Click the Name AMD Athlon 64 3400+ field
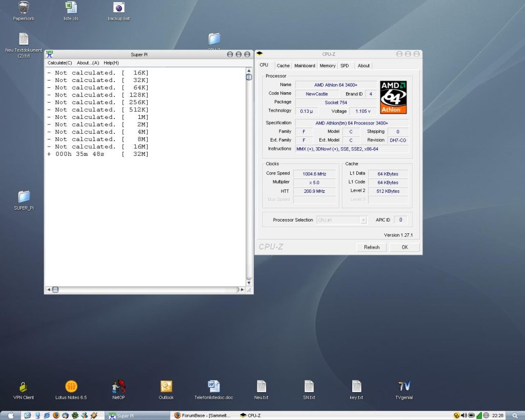 [336, 85]
